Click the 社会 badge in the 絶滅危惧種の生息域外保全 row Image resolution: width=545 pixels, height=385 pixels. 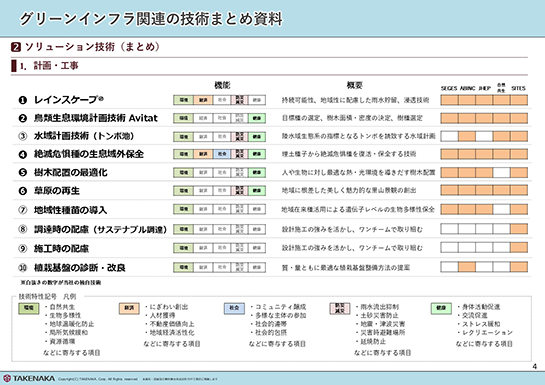tap(222, 154)
